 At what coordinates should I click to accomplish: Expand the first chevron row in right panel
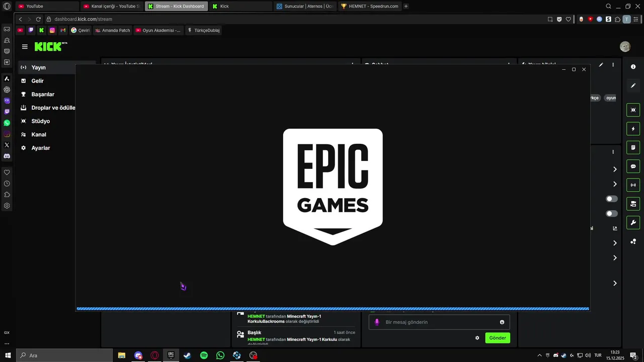point(615,169)
